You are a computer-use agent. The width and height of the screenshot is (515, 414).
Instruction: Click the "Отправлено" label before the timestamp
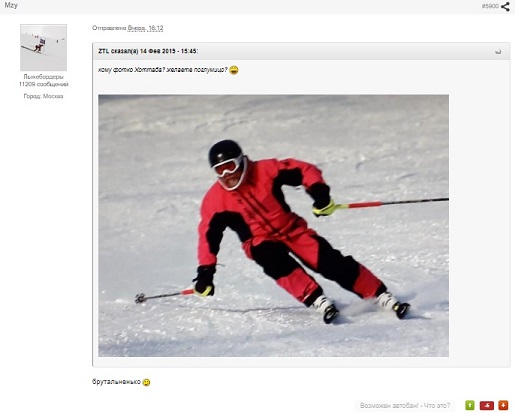pos(109,28)
